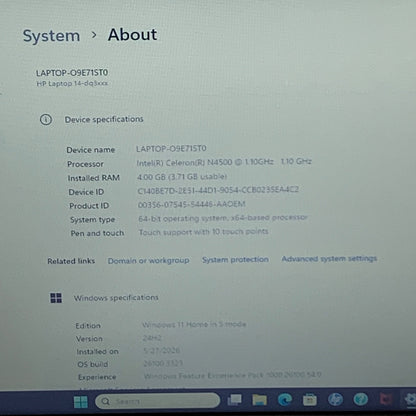
Task: Open the teal help icon on the taskbar
Action: click(x=361, y=399)
